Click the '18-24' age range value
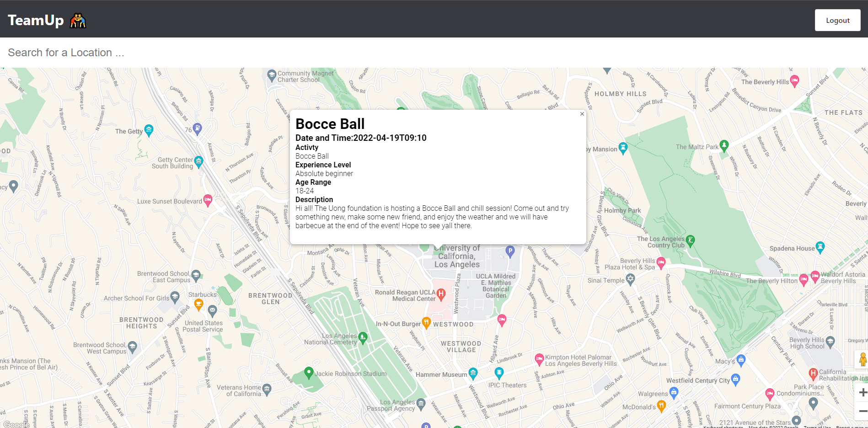Screen dimensions: 868x428 (305, 191)
